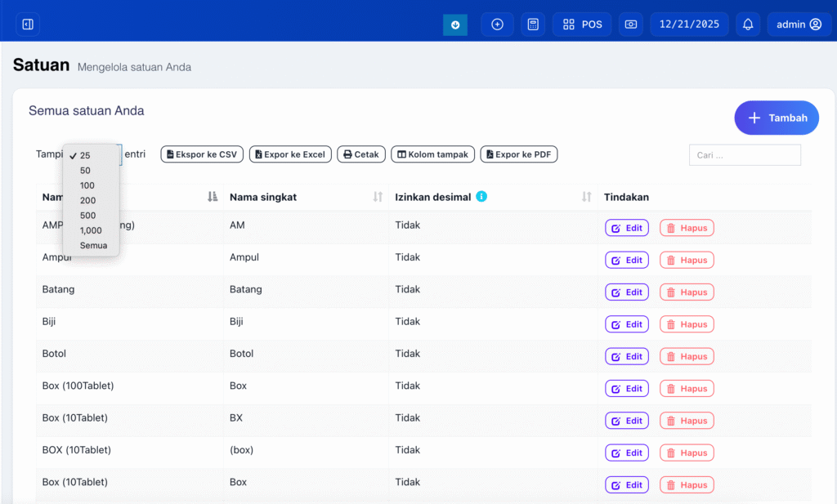Toggle the sidebar collapse icon
Screen dimensions: 837x504
27,25
